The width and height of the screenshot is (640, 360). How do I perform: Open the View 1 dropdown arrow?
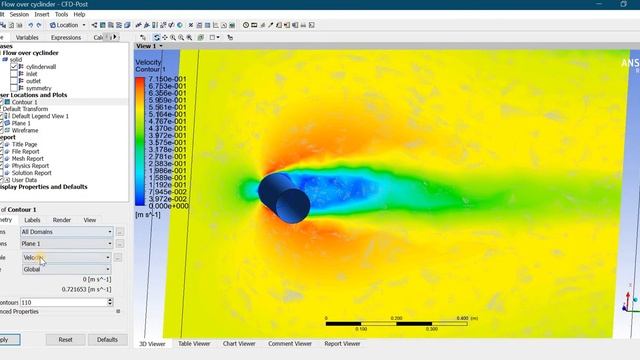pyautogui.click(x=161, y=46)
